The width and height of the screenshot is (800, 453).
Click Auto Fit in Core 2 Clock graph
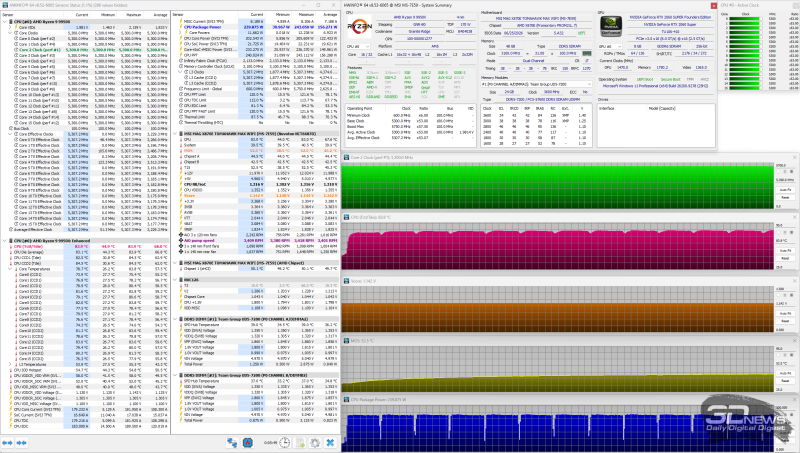[x=785, y=190]
